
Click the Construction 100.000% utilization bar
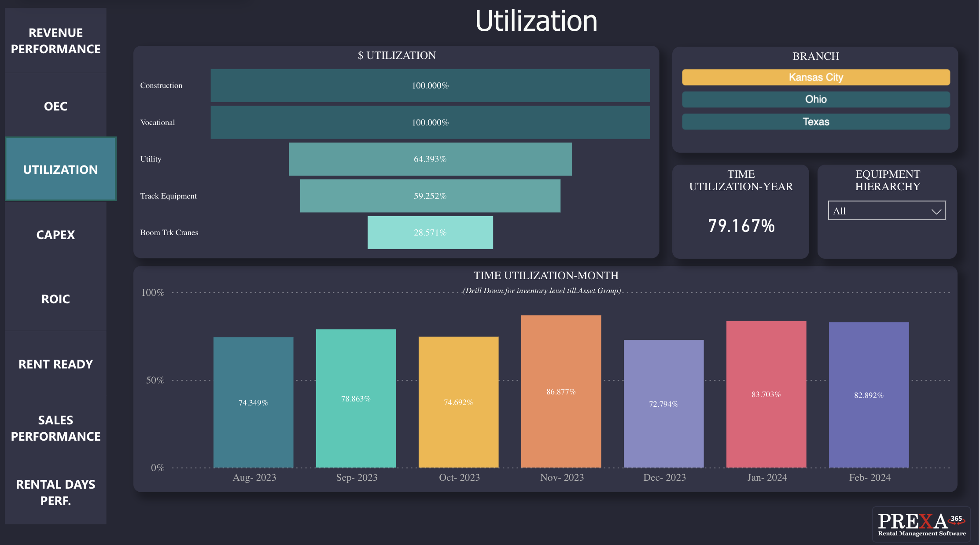click(430, 85)
